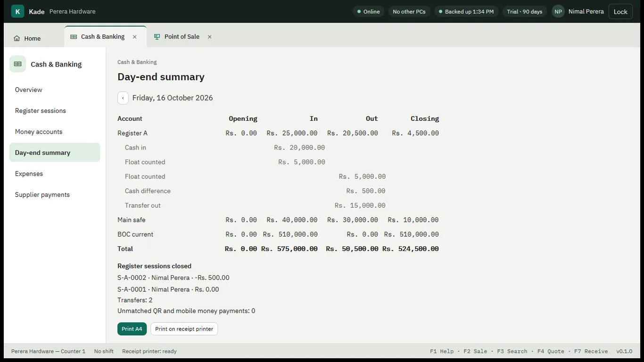The height and width of the screenshot is (362, 644).
Task: Click the NP user avatar
Action: (x=558, y=11)
